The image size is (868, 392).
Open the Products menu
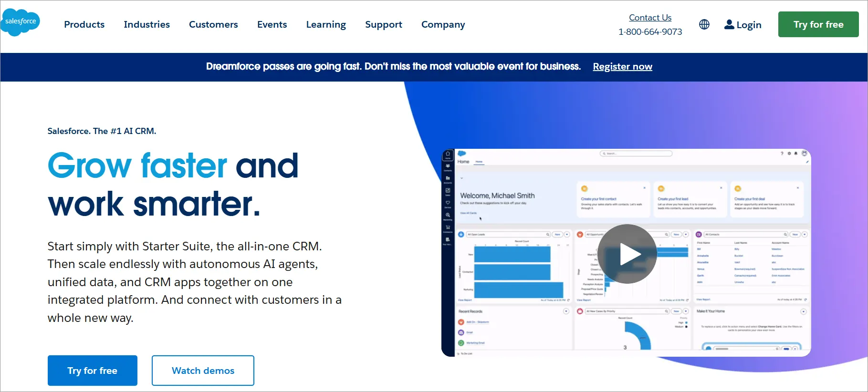pyautogui.click(x=84, y=24)
